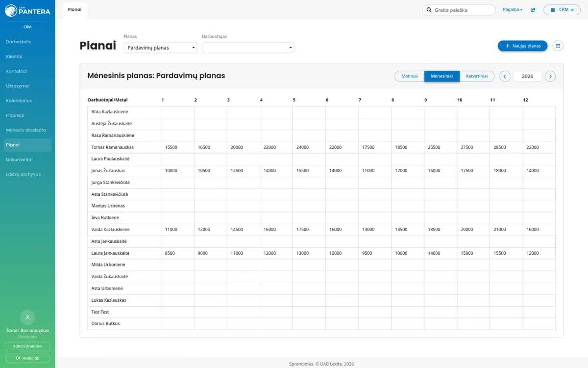Click Jonas Žukauskas's month 12 value 14000
The image size is (588, 368).
(x=532, y=171)
